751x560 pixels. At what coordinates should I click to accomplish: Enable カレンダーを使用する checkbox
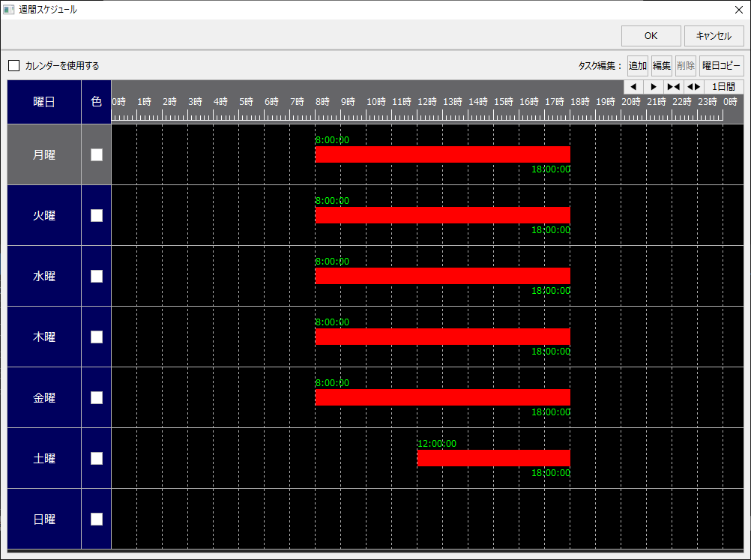pyautogui.click(x=14, y=66)
